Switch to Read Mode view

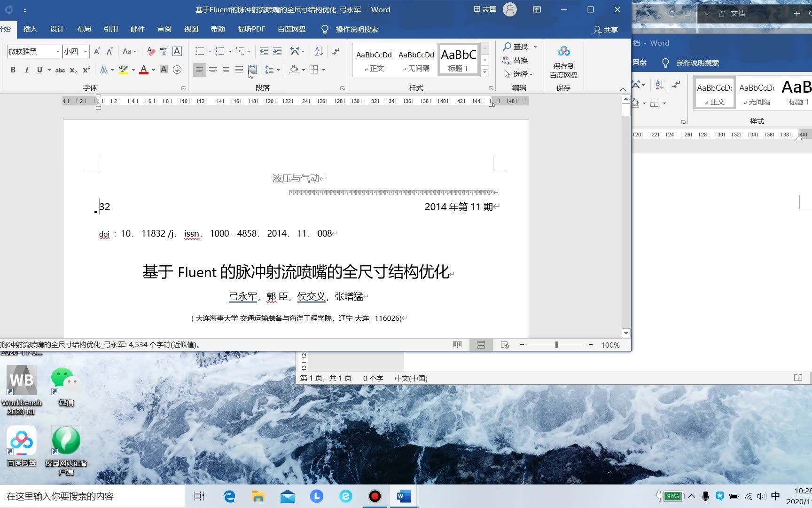coord(457,344)
